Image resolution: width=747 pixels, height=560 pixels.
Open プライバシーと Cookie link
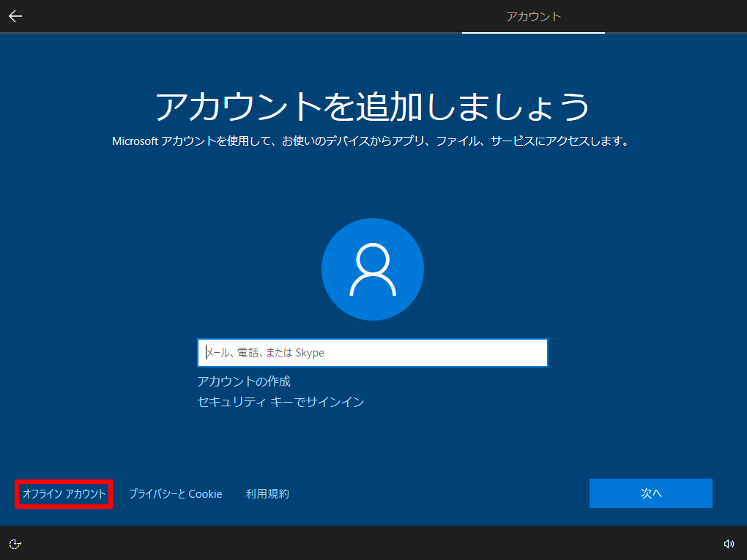pyautogui.click(x=175, y=494)
